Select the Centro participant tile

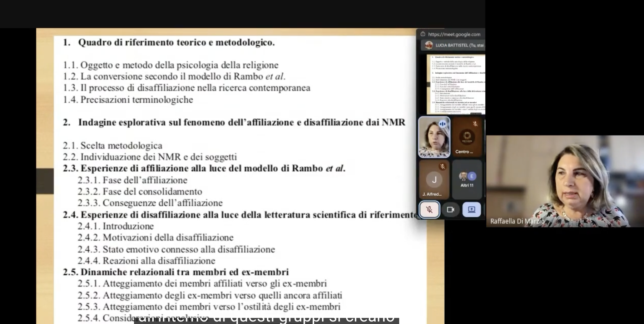tap(467, 137)
